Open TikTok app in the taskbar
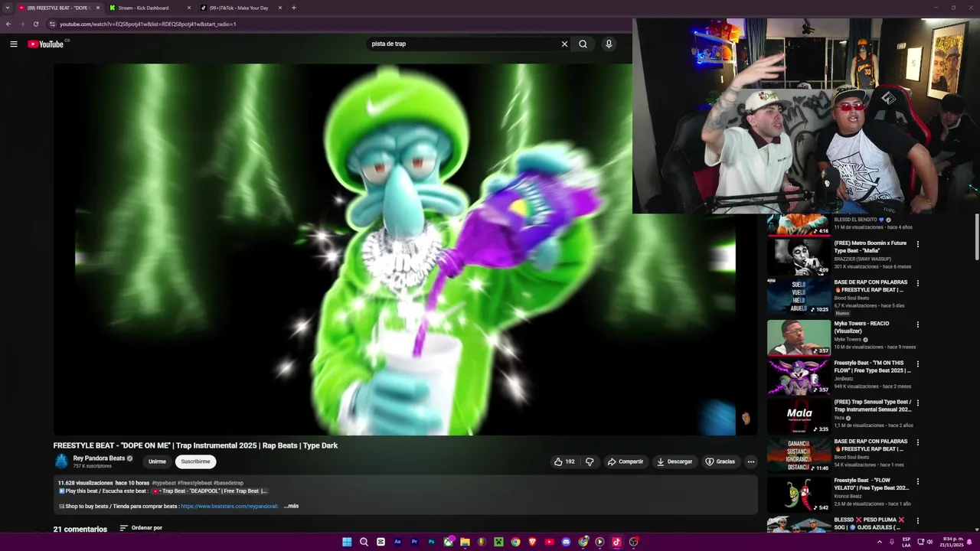The width and height of the screenshot is (980, 551). pos(616,542)
